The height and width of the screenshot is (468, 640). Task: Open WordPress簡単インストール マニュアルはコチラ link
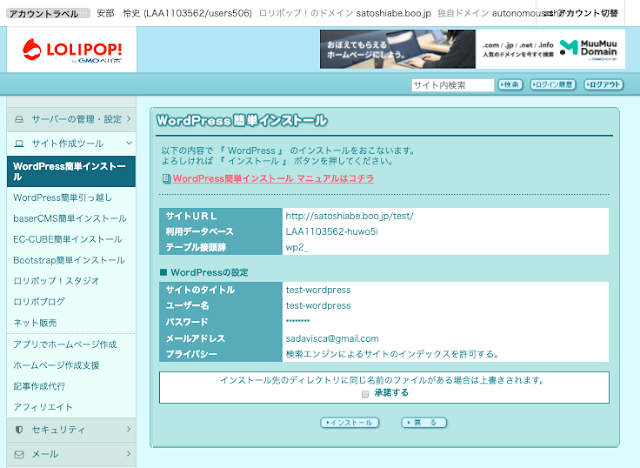[x=273, y=179]
